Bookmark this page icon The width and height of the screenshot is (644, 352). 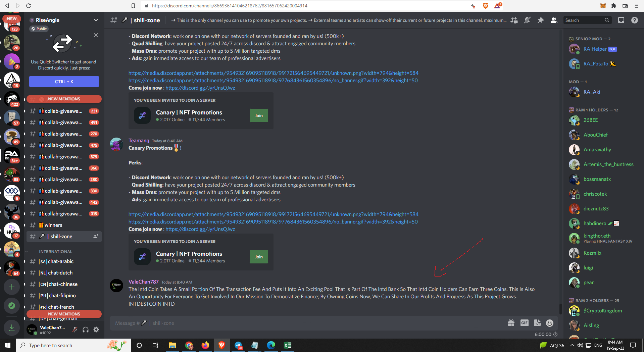click(133, 6)
